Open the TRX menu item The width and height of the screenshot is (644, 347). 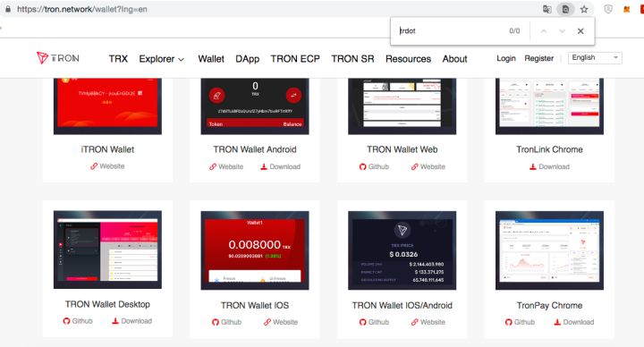118,59
